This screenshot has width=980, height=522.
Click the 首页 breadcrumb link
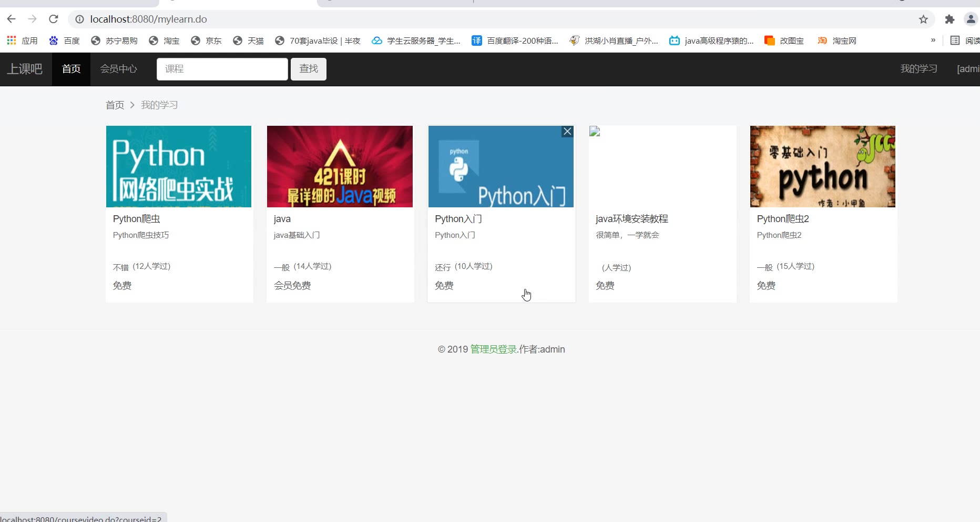tap(115, 105)
